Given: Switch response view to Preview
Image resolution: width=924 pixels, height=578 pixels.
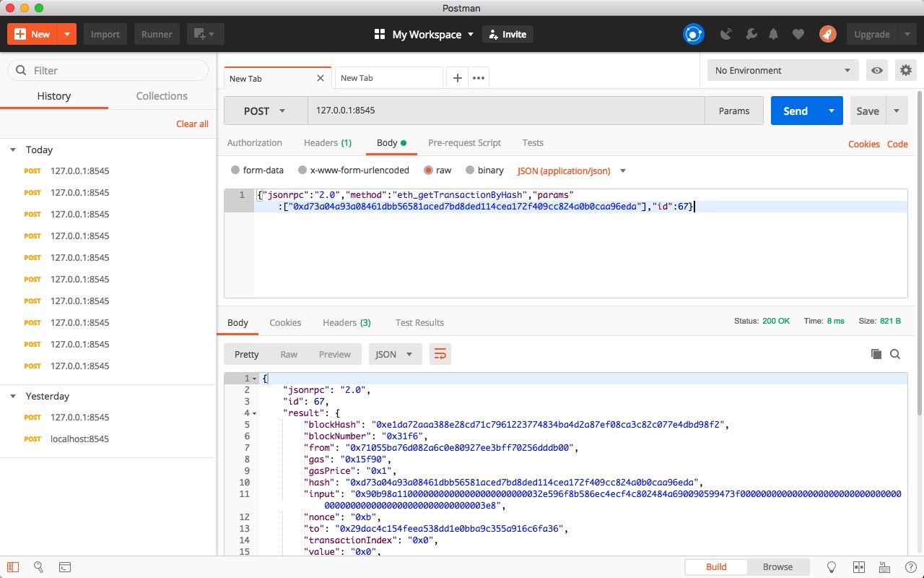Looking at the screenshot, I should click(335, 354).
